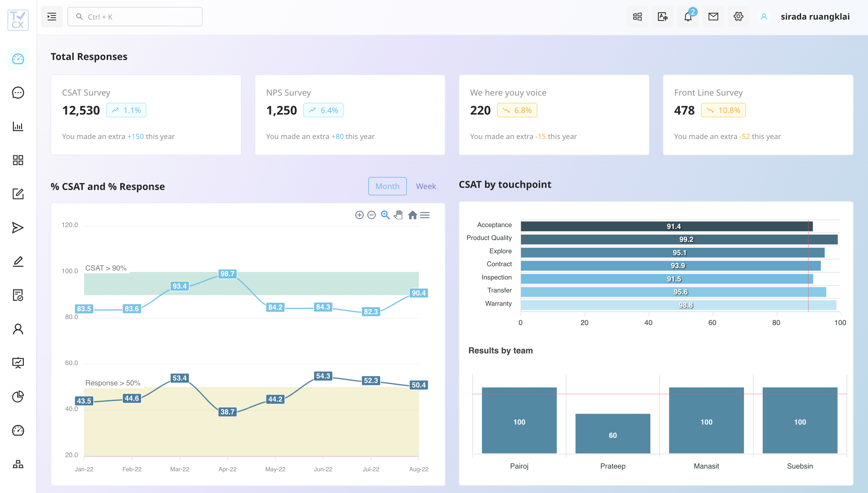868x493 pixels.
Task: Open the mail icon in the top bar
Action: point(713,16)
